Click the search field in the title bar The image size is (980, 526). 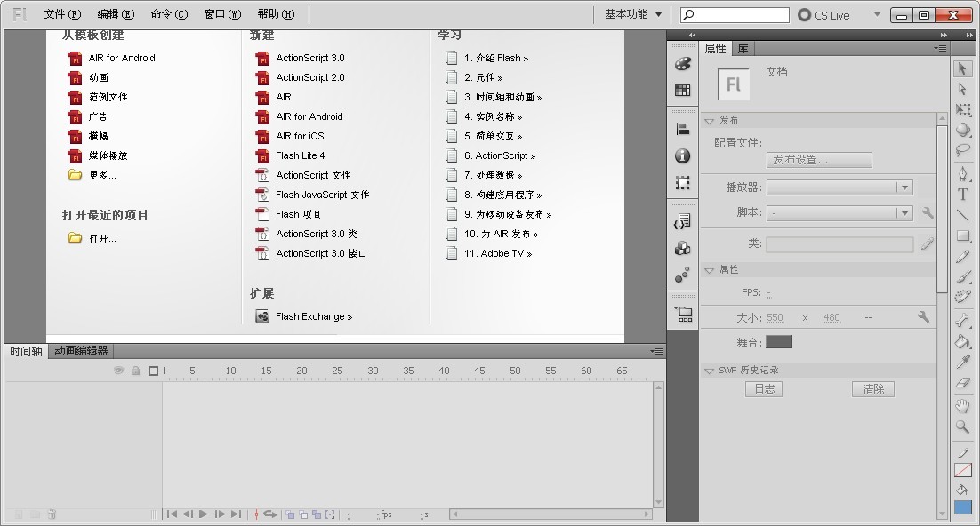point(735,15)
